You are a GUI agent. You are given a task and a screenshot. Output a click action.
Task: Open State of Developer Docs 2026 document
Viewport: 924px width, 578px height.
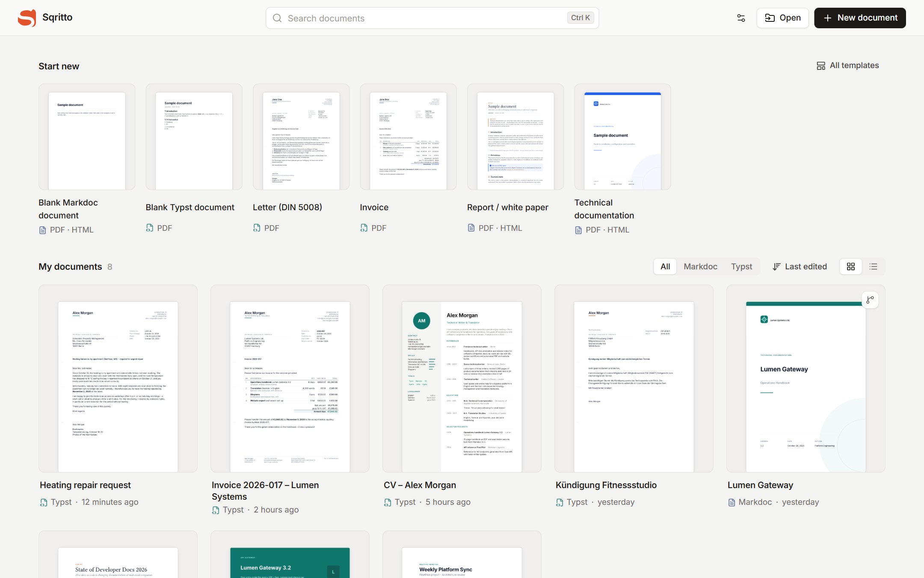118,555
